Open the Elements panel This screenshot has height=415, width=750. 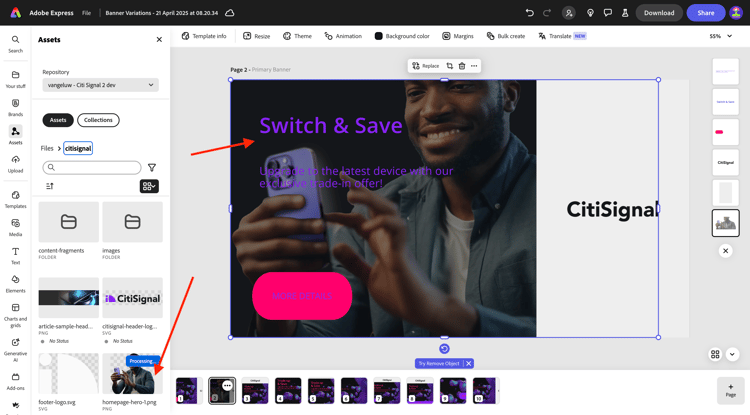[15, 284]
